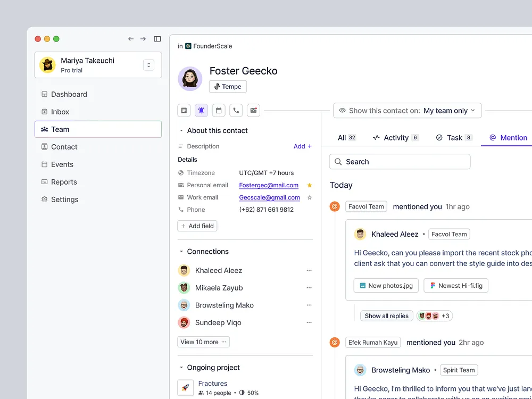Open Dashboard in the sidebar

(98, 94)
